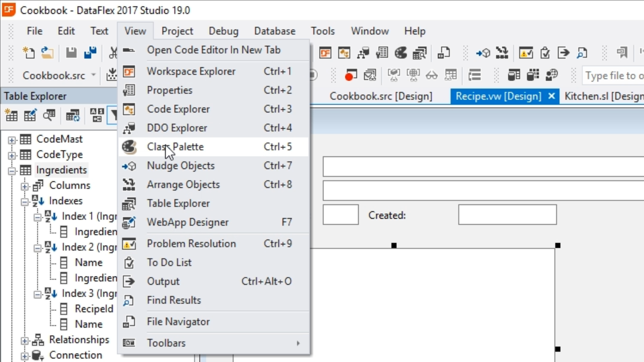This screenshot has width=644, height=362.
Task: Select the RecipeId index segment
Action: point(94,309)
